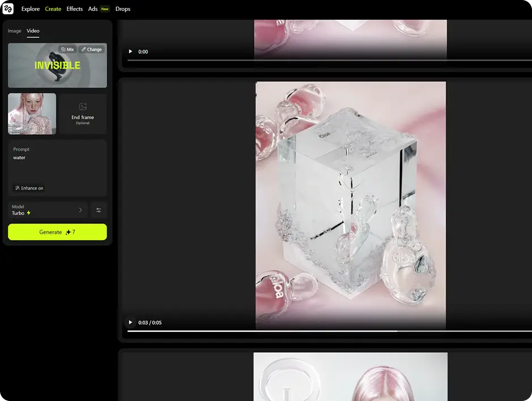Play the top video at 0:00
This screenshot has height=401, width=532.
[x=130, y=52]
